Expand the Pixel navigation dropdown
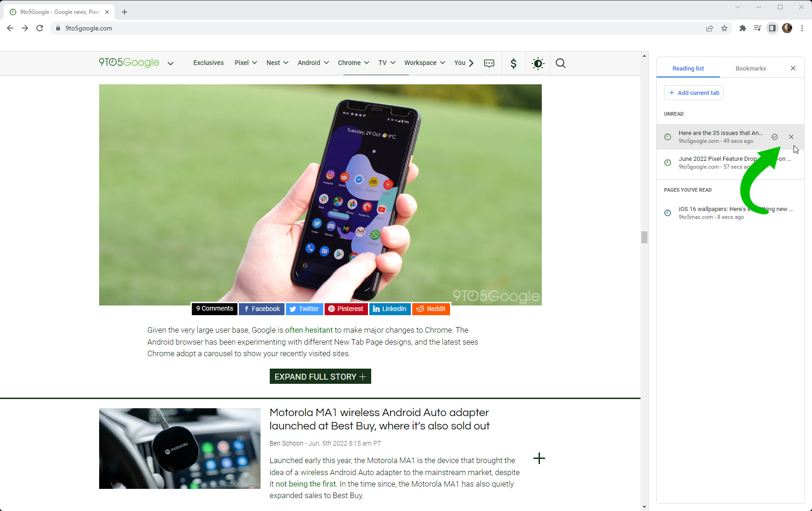This screenshot has width=812, height=511. [x=254, y=63]
